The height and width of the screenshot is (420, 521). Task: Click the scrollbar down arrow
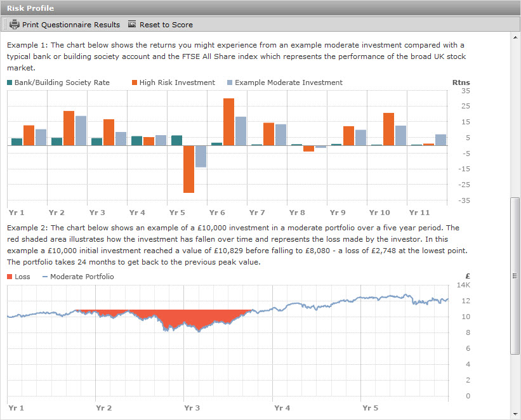click(x=515, y=414)
